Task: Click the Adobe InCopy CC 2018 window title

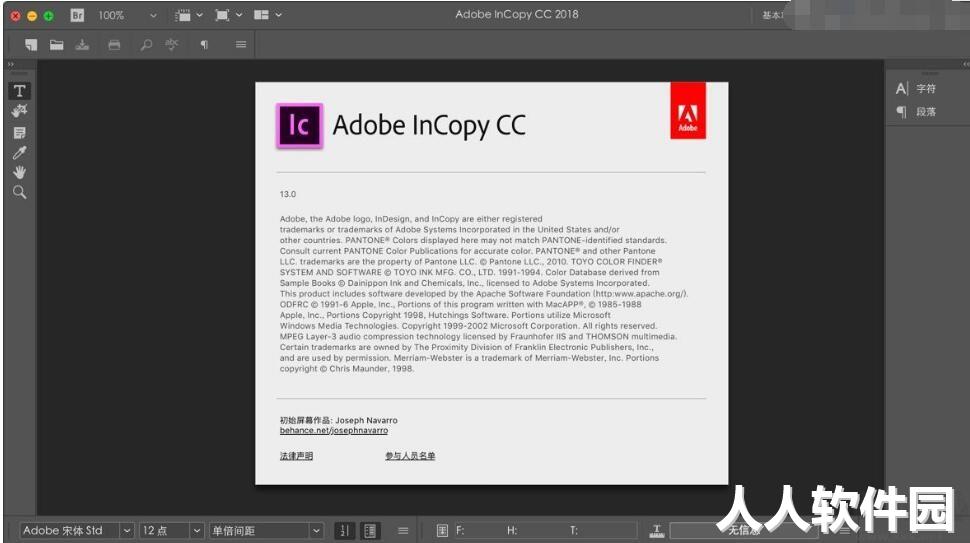Action: 517,14
